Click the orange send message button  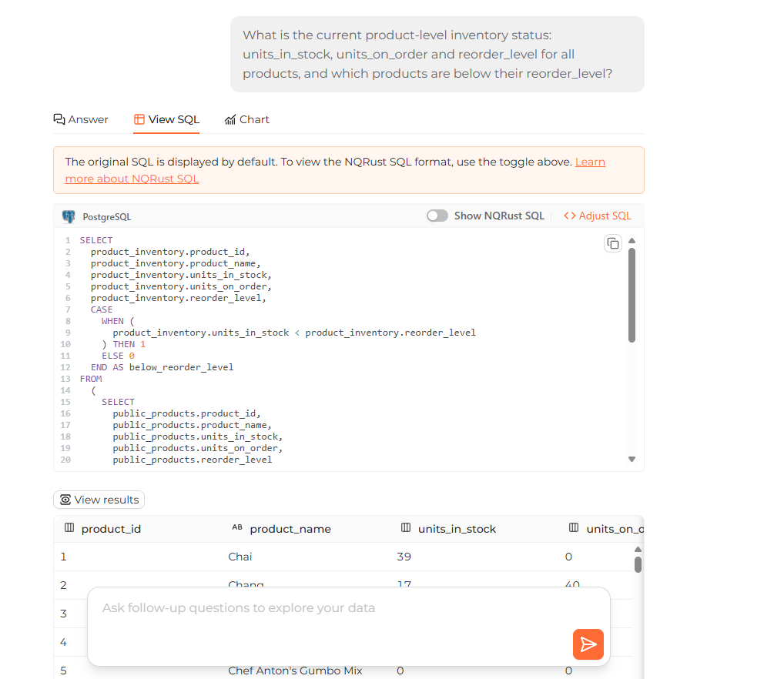click(x=588, y=644)
